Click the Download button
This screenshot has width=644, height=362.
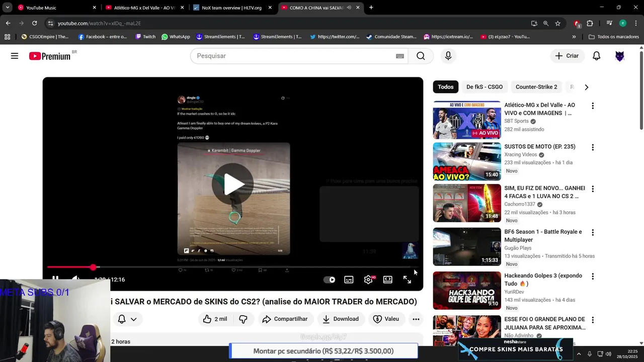pyautogui.click(x=341, y=319)
